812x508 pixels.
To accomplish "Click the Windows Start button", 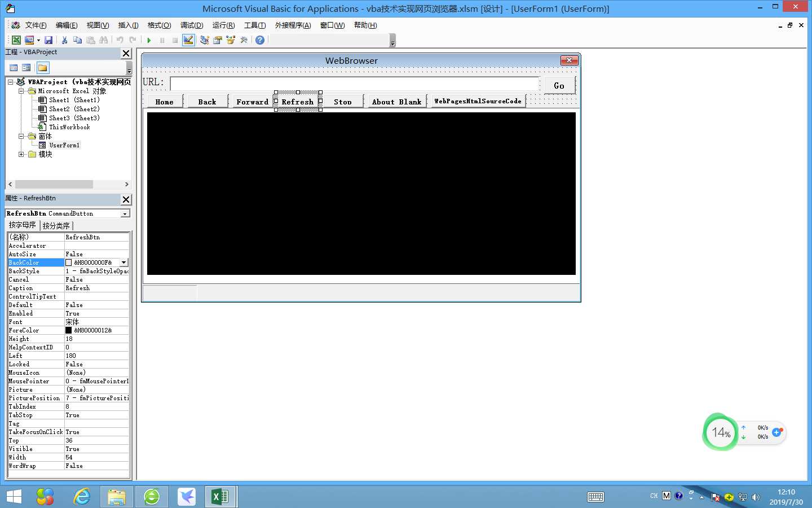I will 14,497.
